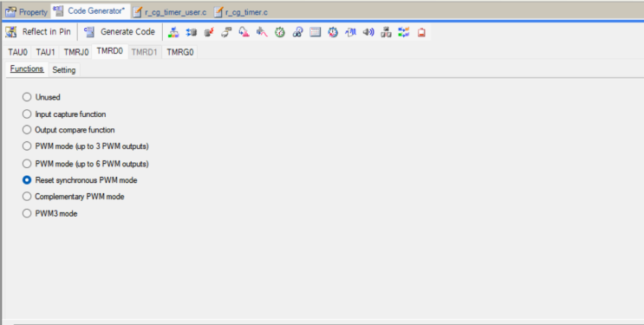This screenshot has height=325, width=644.
Task: Click the r_cg_timer.c file icon
Action: click(x=218, y=12)
